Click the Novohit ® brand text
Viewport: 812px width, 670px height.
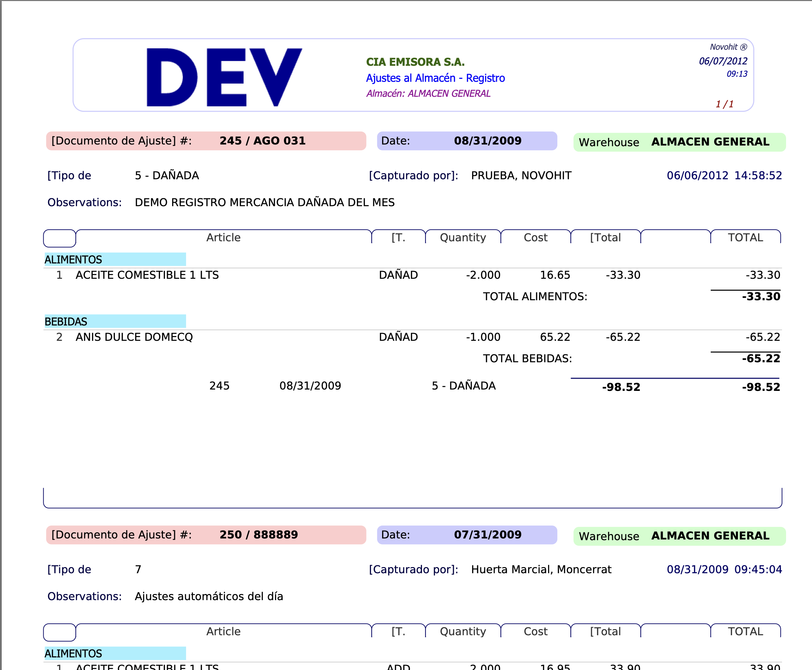(728, 47)
